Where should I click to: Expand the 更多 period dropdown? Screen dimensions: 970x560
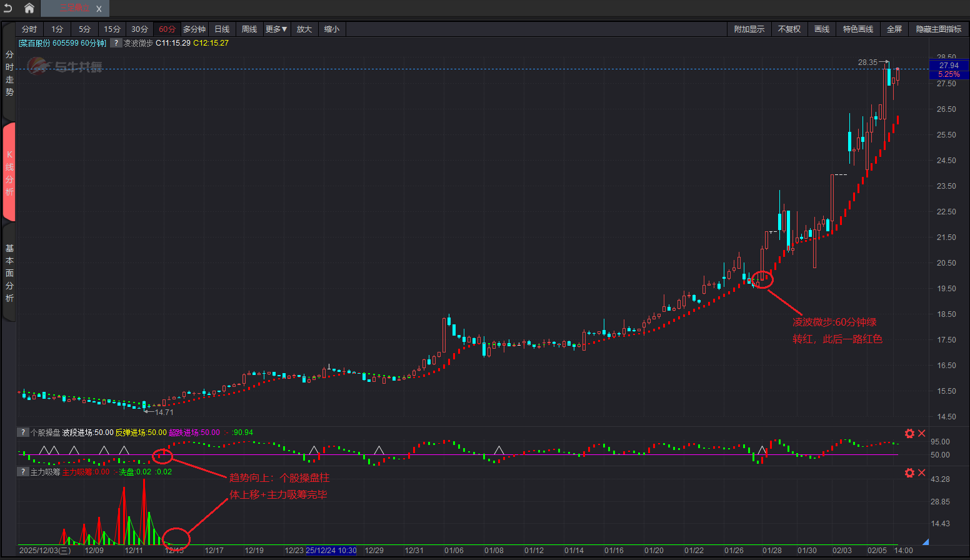click(x=276, y=29)
